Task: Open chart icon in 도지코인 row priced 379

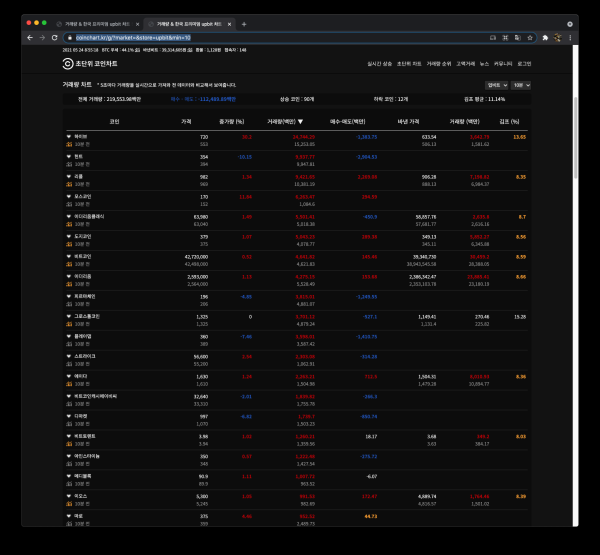Action: click(x=69, y=244)
